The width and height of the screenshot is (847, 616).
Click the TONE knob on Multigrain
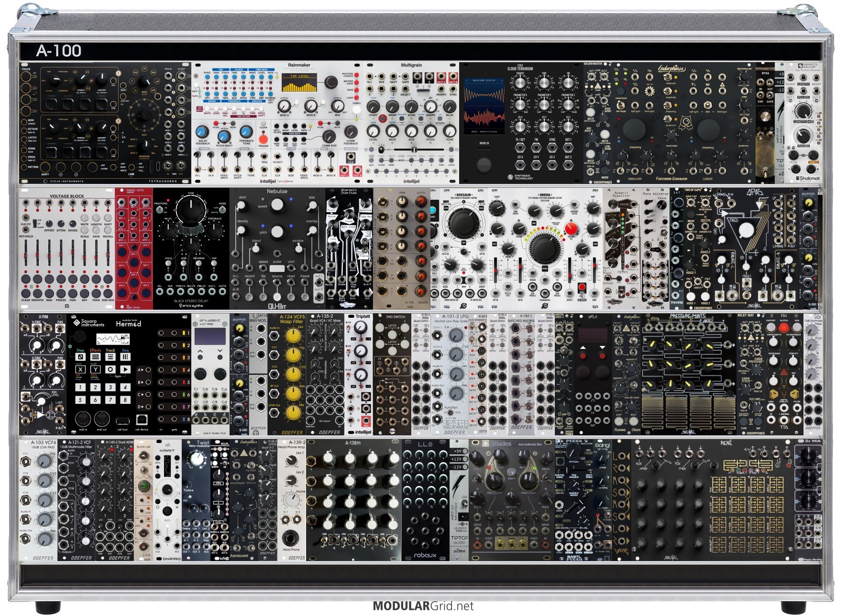pyautogui.click(x=450, y=130)
